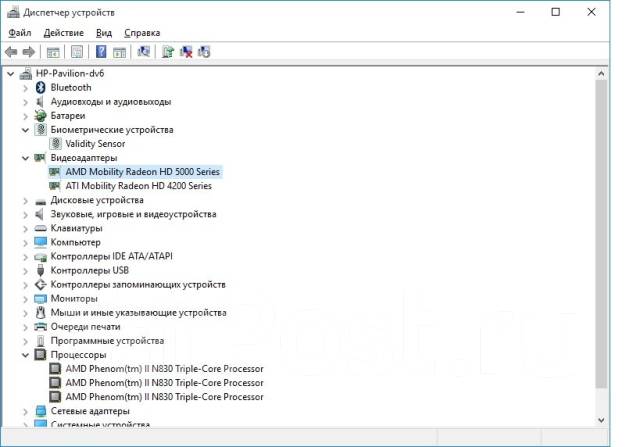Open the Properties sheet toolbar icon
Screen dimensions: 640x447
click(77, 52)
